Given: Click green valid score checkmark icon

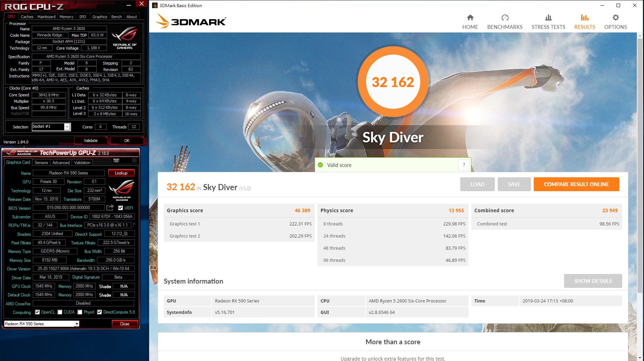Looking at the screenshot, I should coord(320,165).
